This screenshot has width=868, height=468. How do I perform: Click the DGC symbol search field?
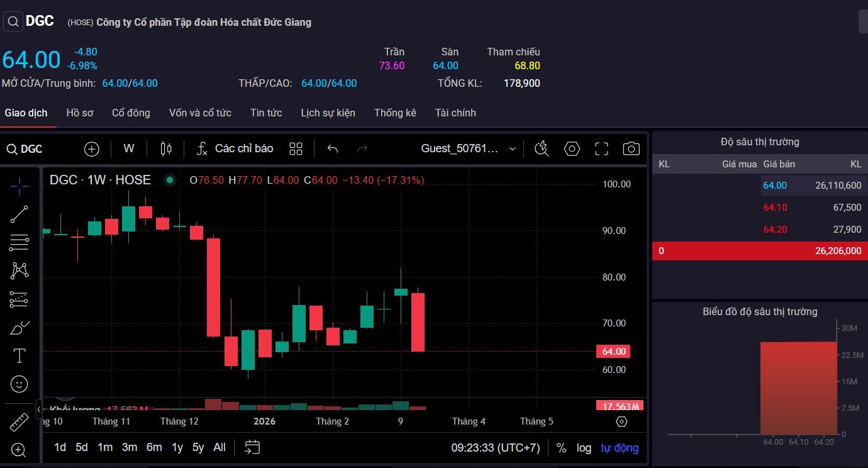click(25, 149)
